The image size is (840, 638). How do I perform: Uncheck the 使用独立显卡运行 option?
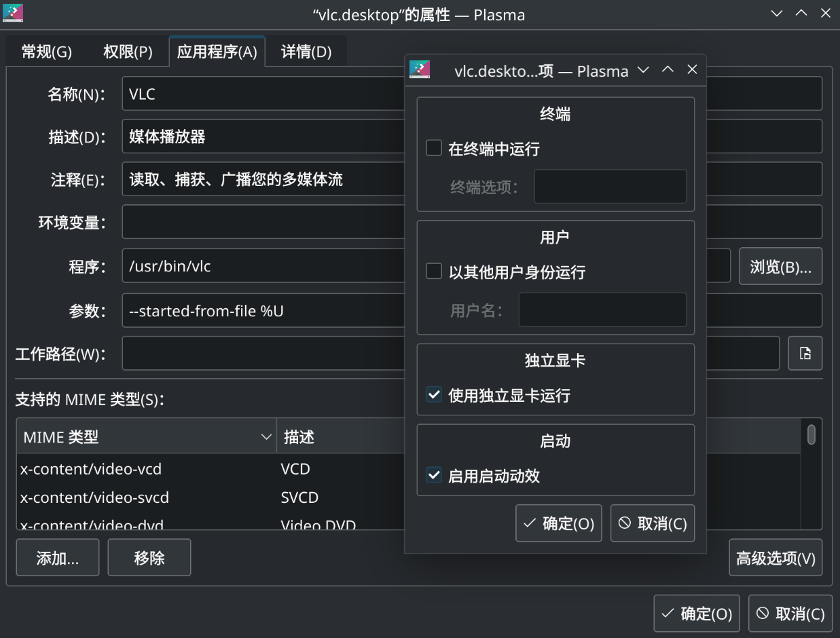tap(434, 395)
